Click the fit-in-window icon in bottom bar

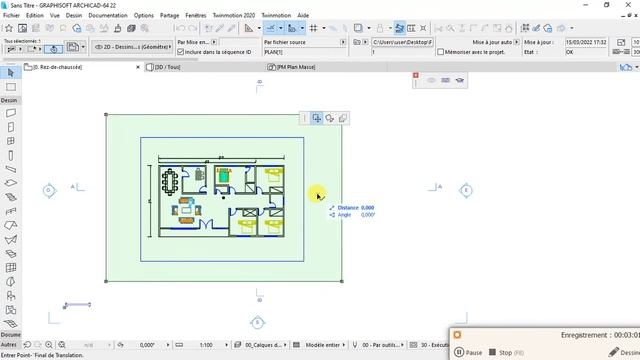click(x=62, y=345)
